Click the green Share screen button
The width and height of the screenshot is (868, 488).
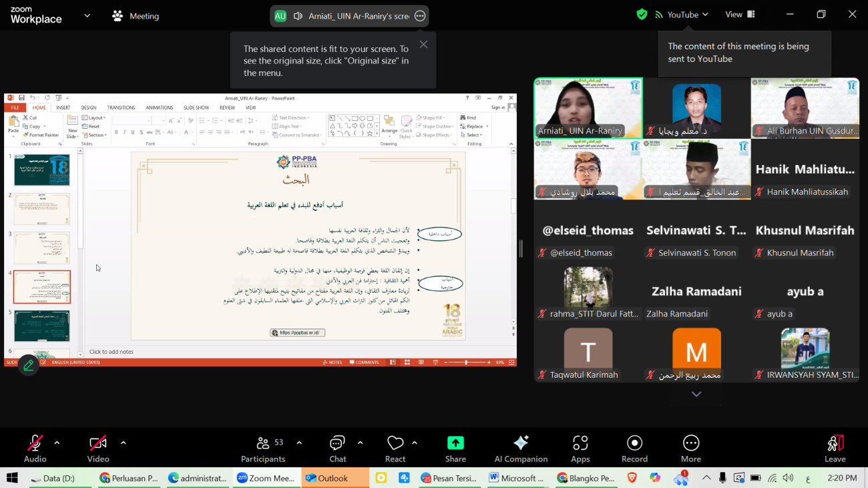(455, 449)
